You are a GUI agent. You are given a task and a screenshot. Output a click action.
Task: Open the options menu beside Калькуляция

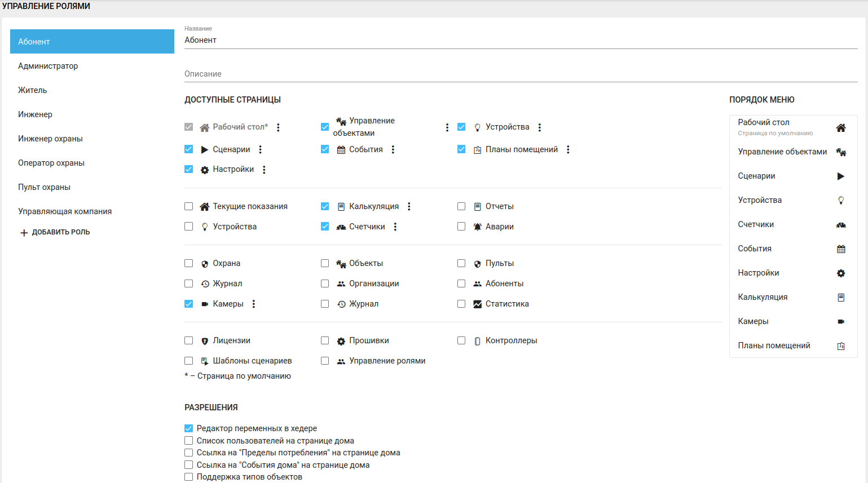point(409,206)
